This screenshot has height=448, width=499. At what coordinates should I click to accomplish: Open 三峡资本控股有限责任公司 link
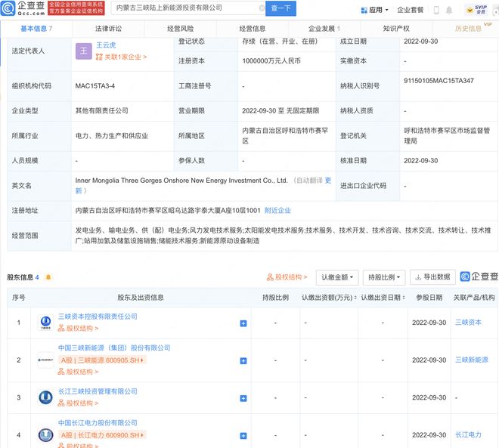point(98,317)
